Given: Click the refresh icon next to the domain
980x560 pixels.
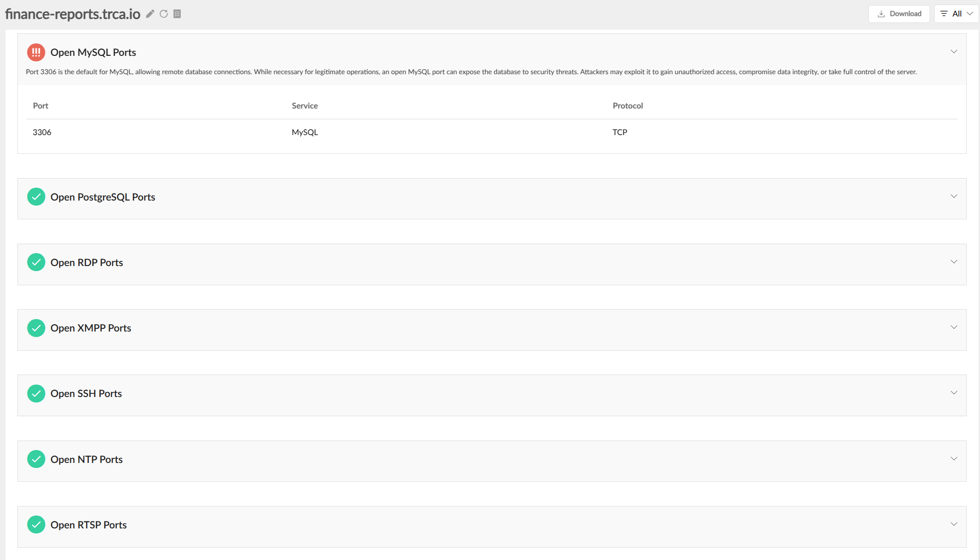Looking at the screenshot, I should 163,14.
